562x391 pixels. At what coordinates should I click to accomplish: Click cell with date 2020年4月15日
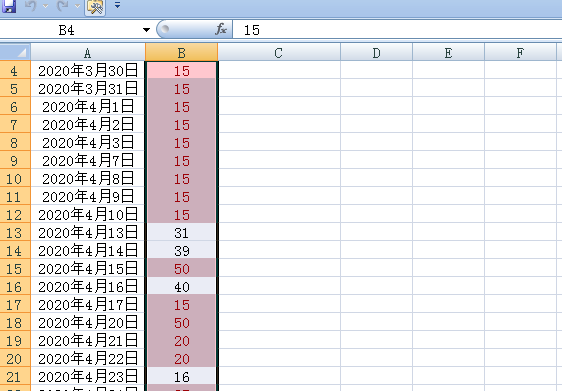tap(88, 268)
